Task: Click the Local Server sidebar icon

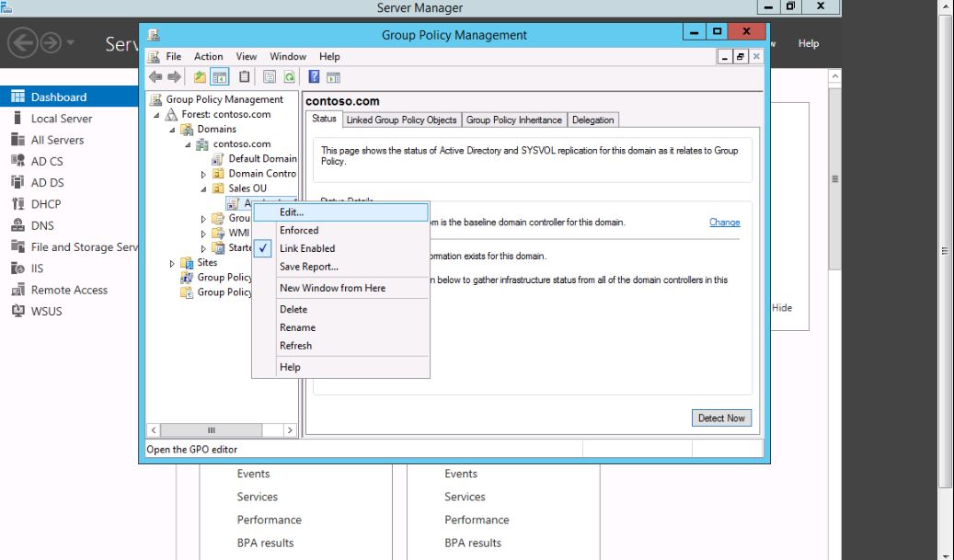Action: click(x=17, y=118)
